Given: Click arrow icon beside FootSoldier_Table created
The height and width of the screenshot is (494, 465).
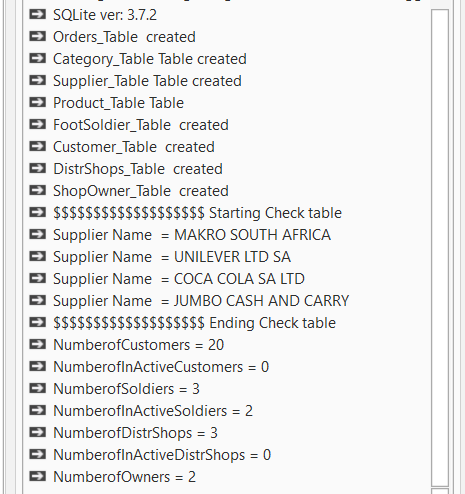Looking at the screenshot, I should (x=37, y=125).
